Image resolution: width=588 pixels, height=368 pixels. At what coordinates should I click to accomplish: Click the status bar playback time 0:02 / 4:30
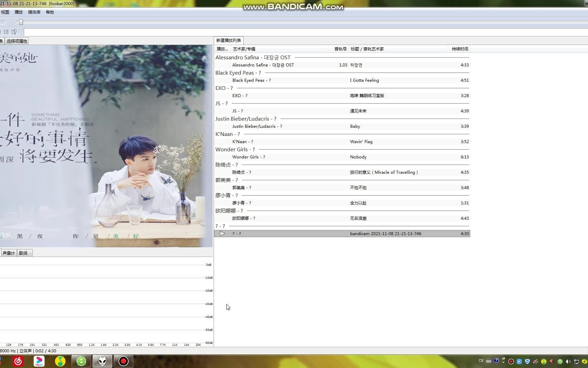[x=46, y=351]
